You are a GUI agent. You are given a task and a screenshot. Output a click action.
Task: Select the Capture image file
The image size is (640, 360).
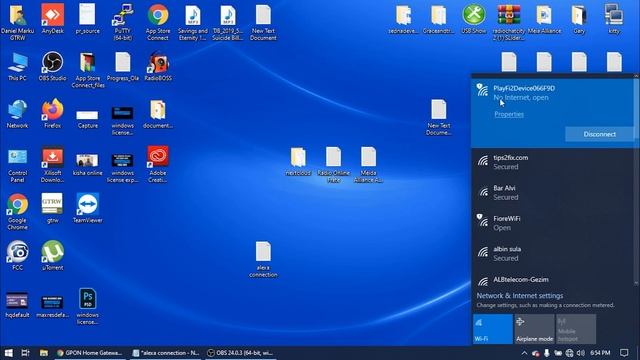click(87, 119)
